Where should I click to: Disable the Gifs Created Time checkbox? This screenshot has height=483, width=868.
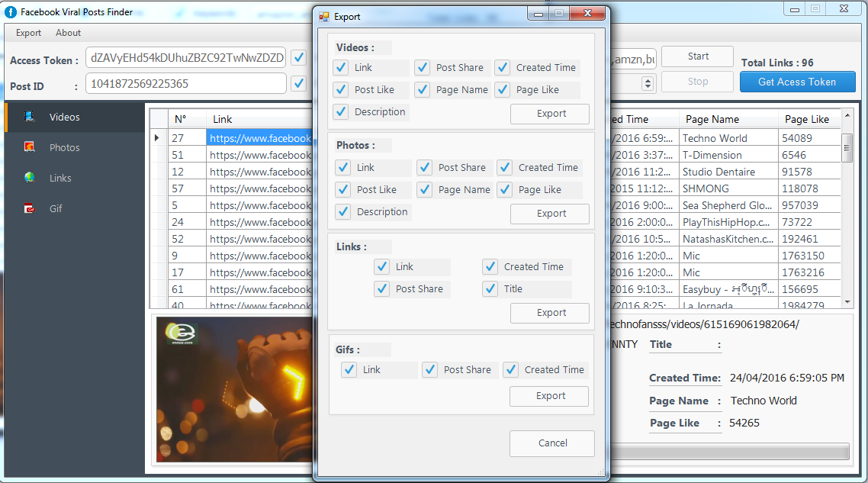coord(511,369)
